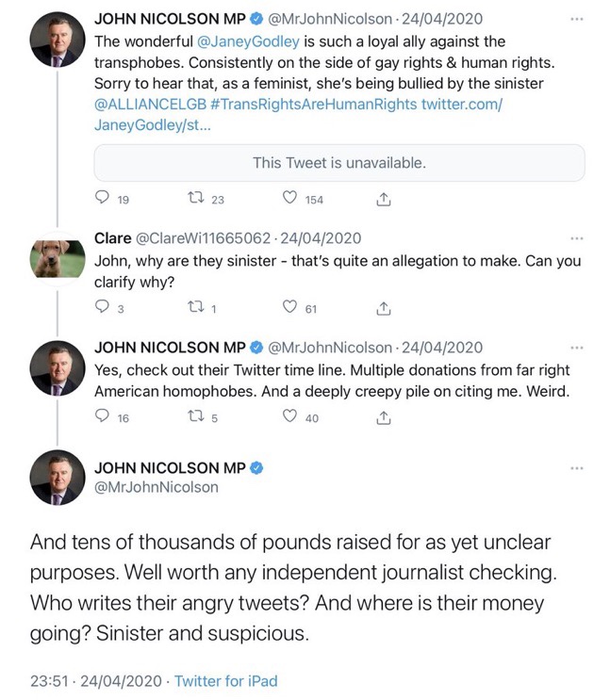Share Clare's tweet
Screen dimensions: 610x700
pos(383,308)
